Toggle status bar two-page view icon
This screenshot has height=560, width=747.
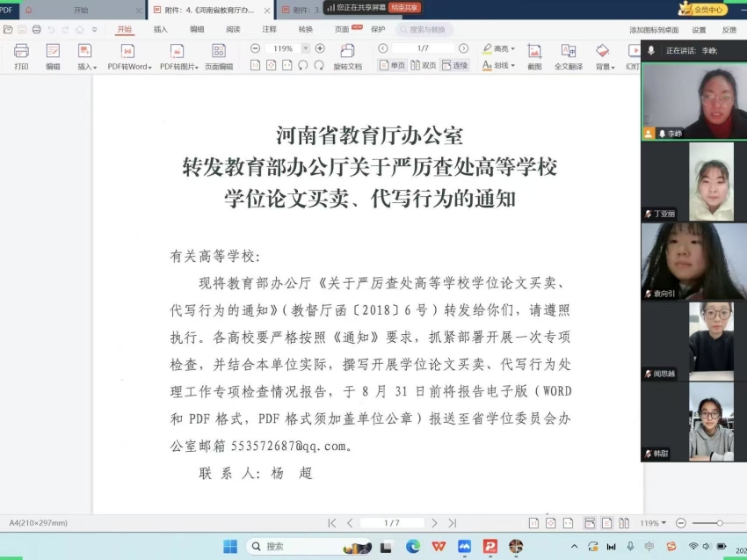pos(624,523)
